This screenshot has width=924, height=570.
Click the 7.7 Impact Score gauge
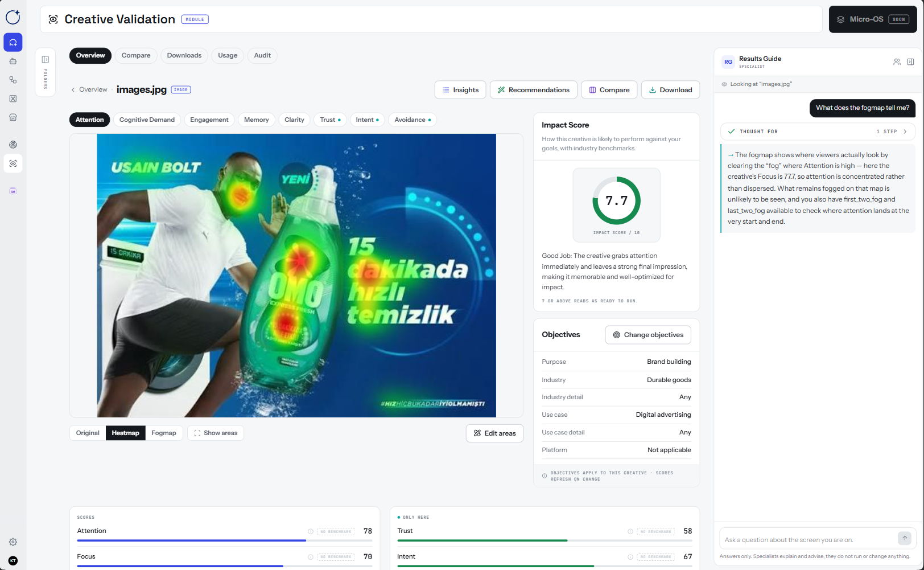pyautogui.click(x=616, y=201)
